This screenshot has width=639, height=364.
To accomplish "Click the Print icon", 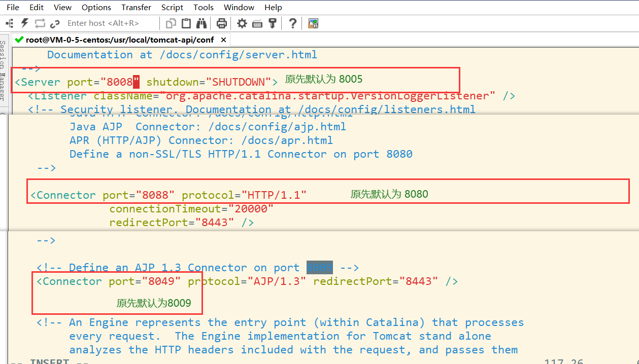I will coord(222,23).
